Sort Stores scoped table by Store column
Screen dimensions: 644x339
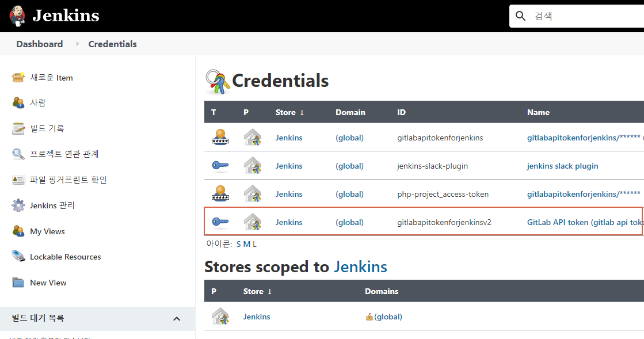click(257, 291)
